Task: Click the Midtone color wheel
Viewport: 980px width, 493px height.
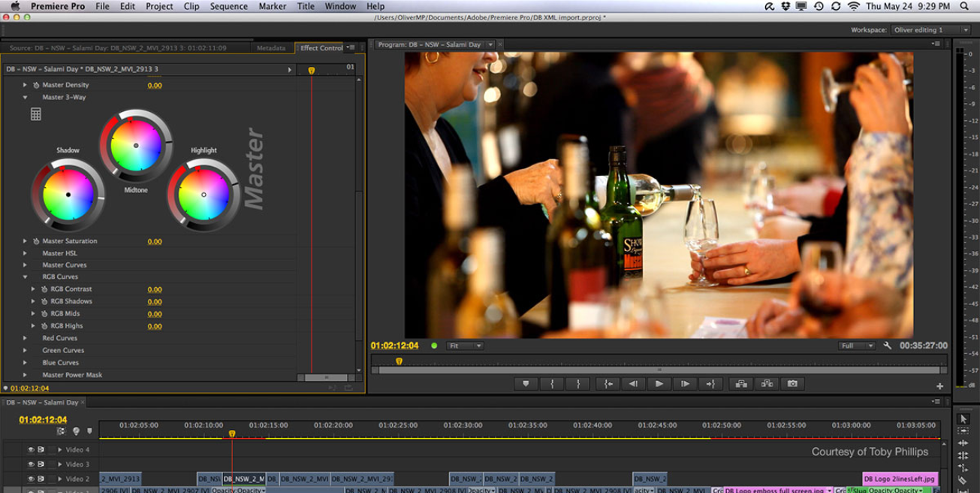Action: point(136,146)
